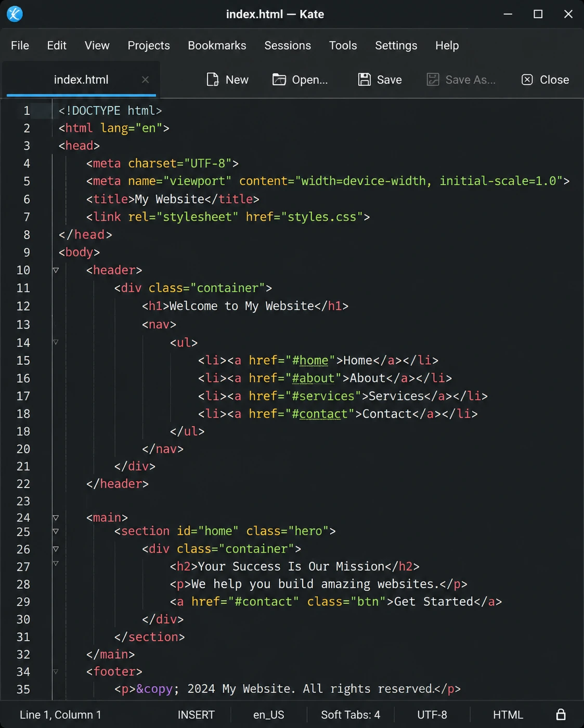Open the Tools menu
This screenshot has height=728, width=584.
tap(343, 46)
